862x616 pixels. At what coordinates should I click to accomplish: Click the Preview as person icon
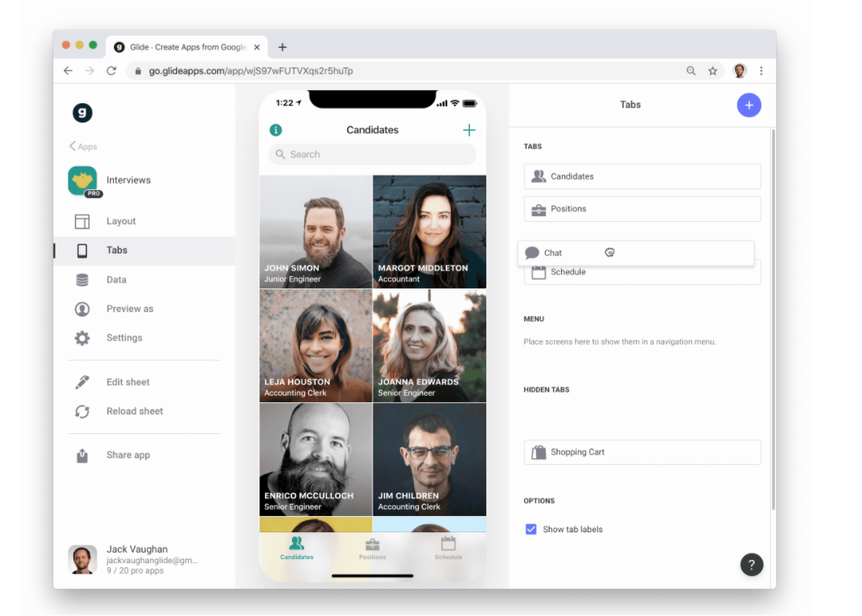[82, 309]
